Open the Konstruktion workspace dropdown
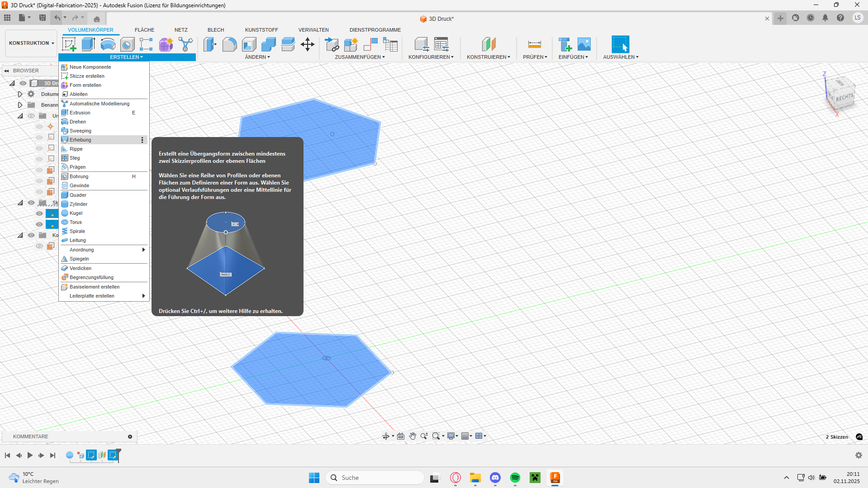Image resolution: width=868 pixels, height=488 pixels. point(31,43)
